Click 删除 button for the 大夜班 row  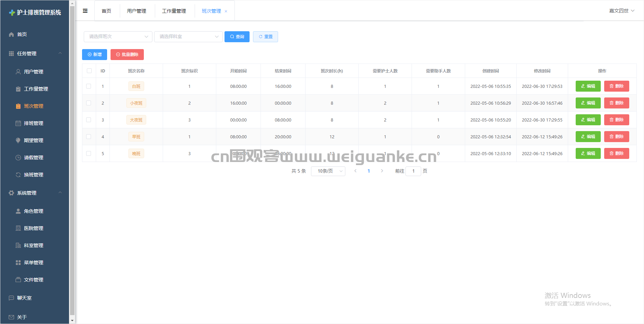(617, 120)
